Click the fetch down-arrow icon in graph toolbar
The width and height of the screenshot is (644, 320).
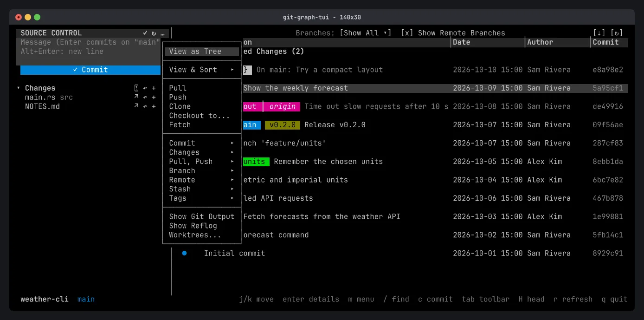point(599,33)
